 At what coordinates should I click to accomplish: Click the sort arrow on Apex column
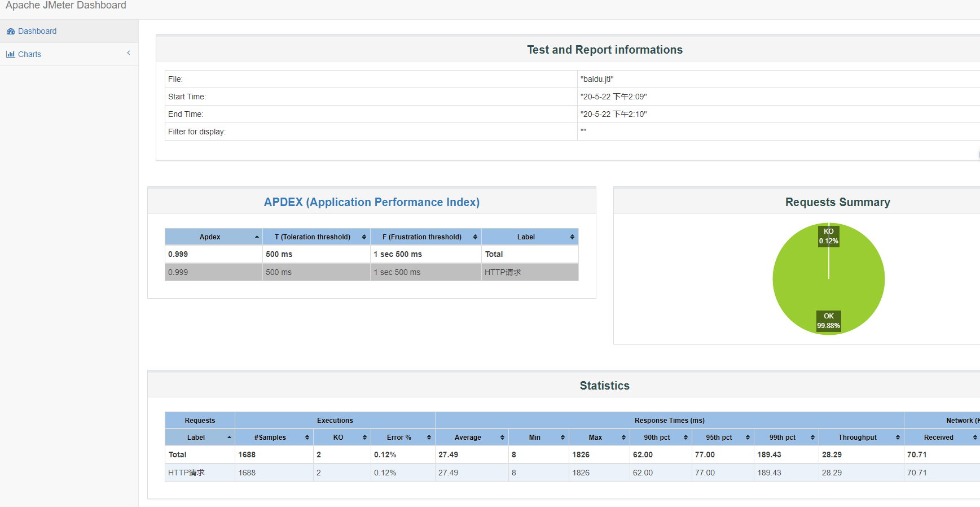pyautogui.click(x=257, y=237)
